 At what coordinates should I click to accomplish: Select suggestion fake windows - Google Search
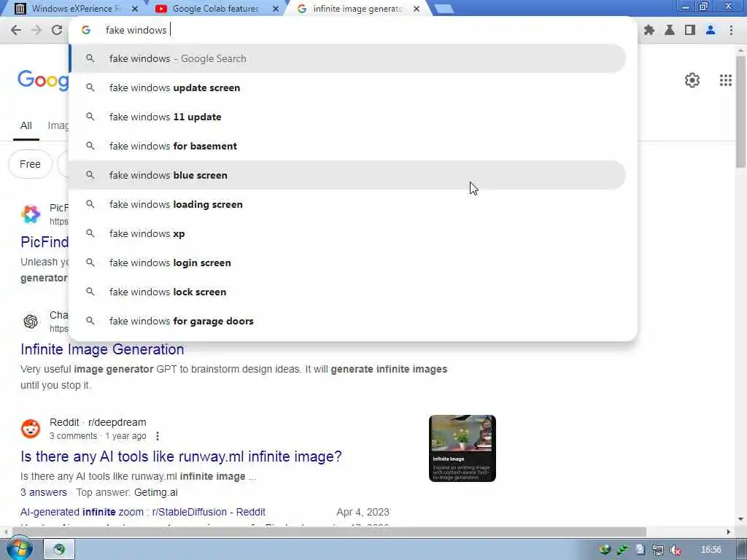point(348,58)
